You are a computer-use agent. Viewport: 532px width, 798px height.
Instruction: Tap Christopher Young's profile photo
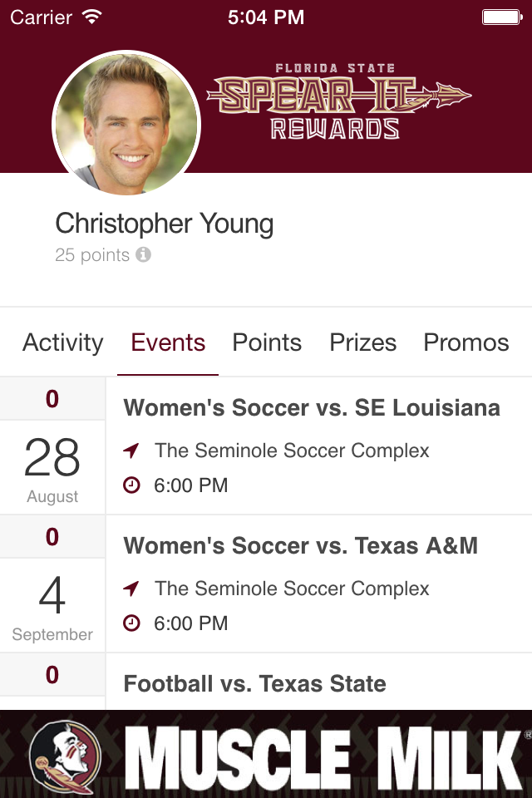pyautogui.click(x=126, y=125)
